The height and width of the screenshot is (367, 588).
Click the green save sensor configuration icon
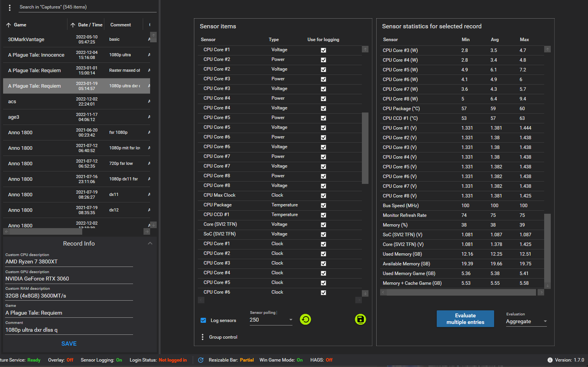pos(360,319)
